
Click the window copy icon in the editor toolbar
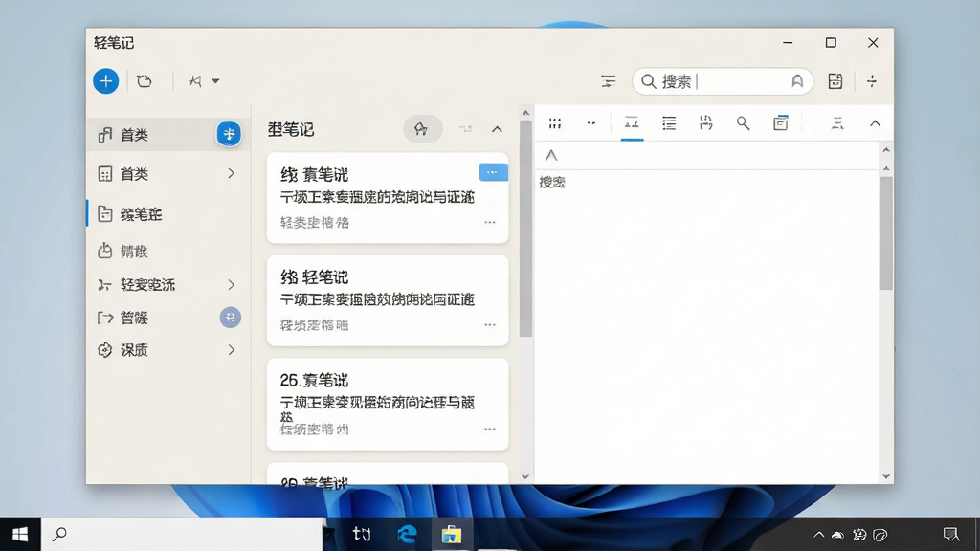click(x=781, y=123)
